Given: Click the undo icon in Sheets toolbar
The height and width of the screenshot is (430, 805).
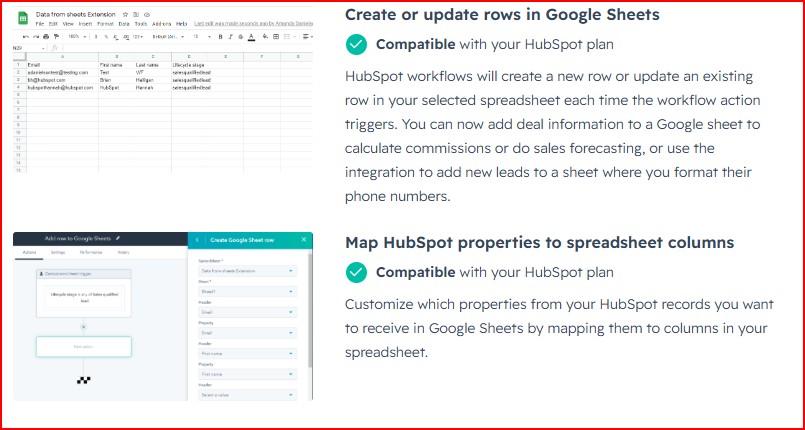Looking at the screenshot, I should click(x=26, y=36).
